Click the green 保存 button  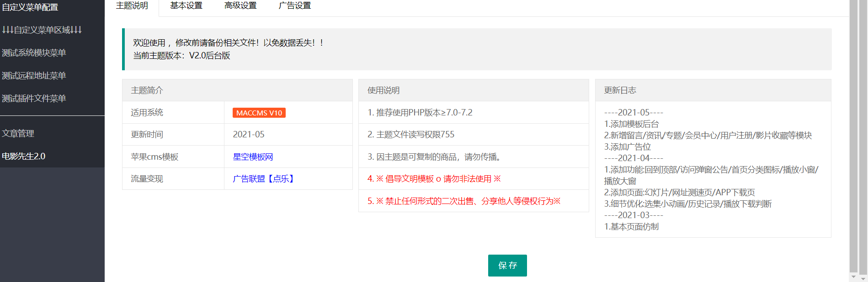pyautogui.click(x=507, y=266)
